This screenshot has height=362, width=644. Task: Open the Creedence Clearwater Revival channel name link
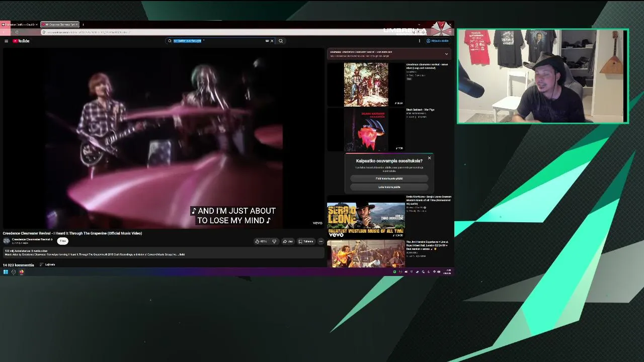[x=31, y=239]
